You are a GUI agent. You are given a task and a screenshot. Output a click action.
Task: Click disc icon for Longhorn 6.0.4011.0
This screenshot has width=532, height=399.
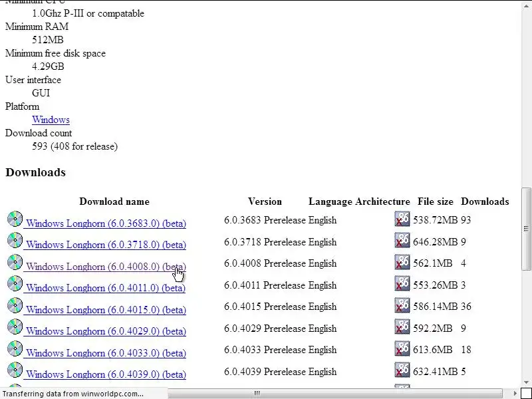15,284
